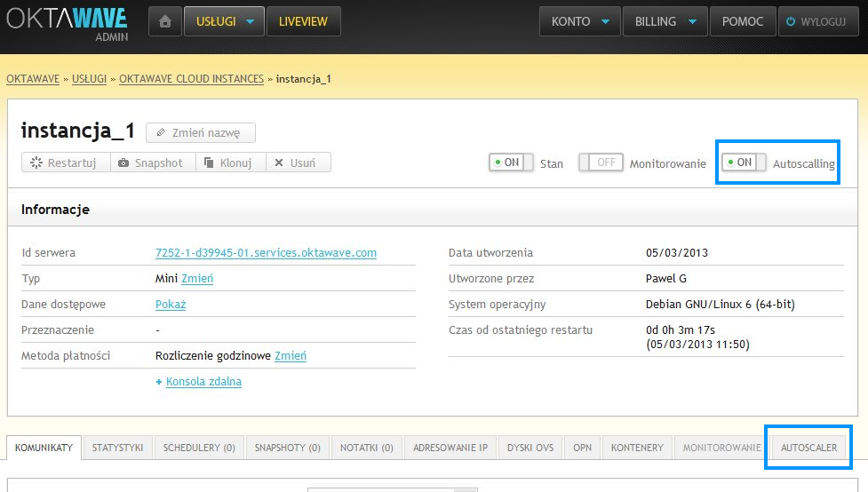Click the Rozliczenie godzinowe payment text

pos(213,356)
